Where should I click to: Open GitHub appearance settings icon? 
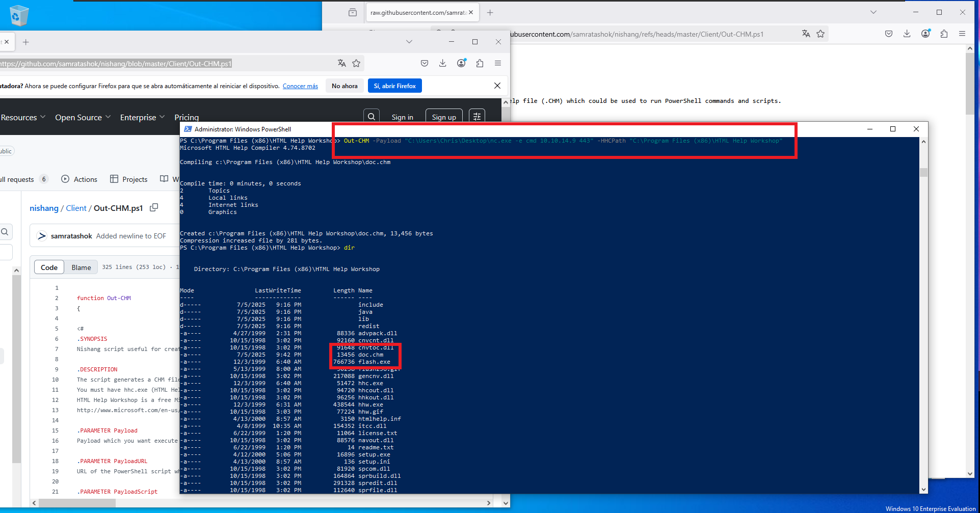[477, 117]
